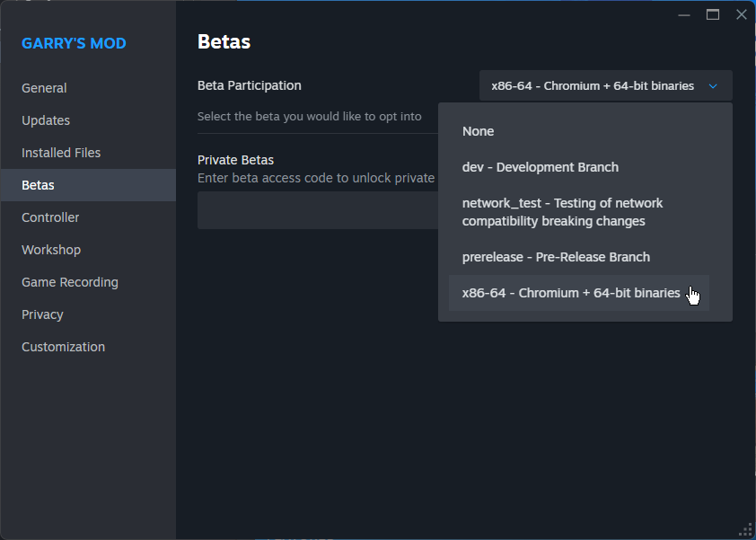Screen dimensions: 756x540
Task: Click the GARRY'S MOD title link
Action: (x=74, y=43)
